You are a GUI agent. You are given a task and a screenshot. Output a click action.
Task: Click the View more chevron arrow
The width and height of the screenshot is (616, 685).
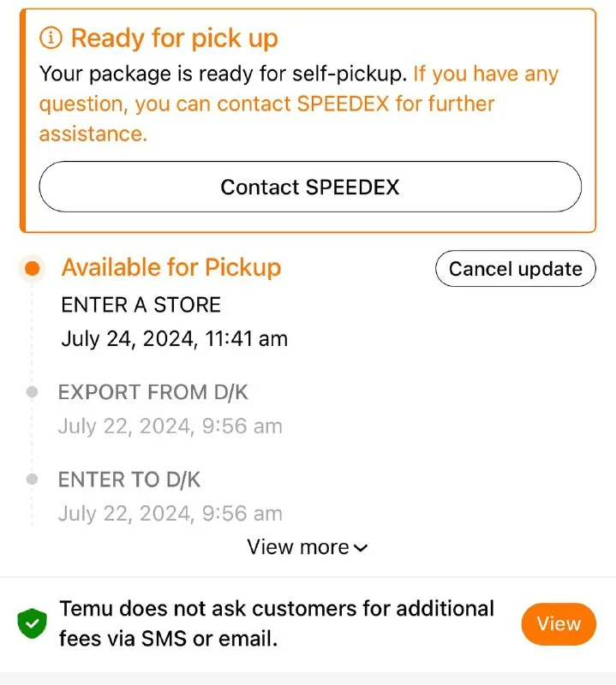click(361, 548)
